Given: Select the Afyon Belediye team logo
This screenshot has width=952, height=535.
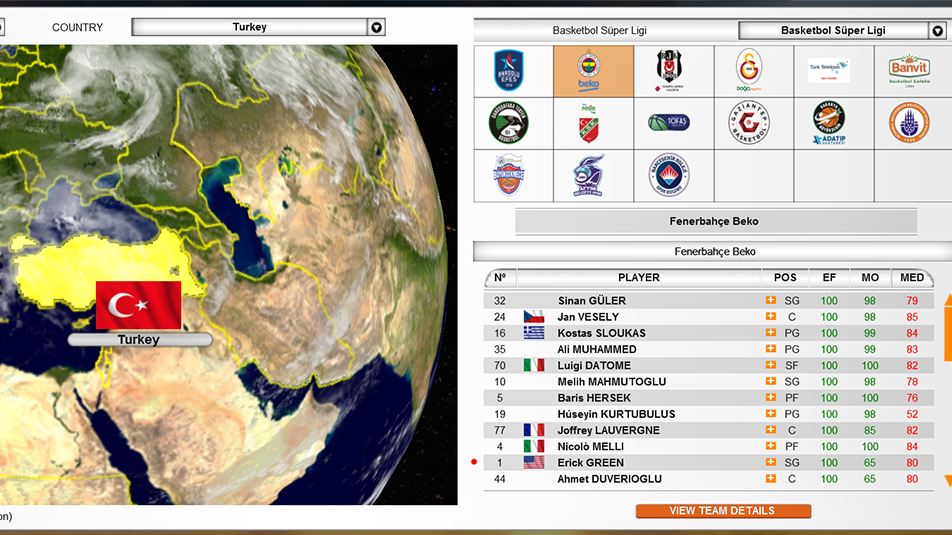Looking at the screenshot, I should 588,175.
